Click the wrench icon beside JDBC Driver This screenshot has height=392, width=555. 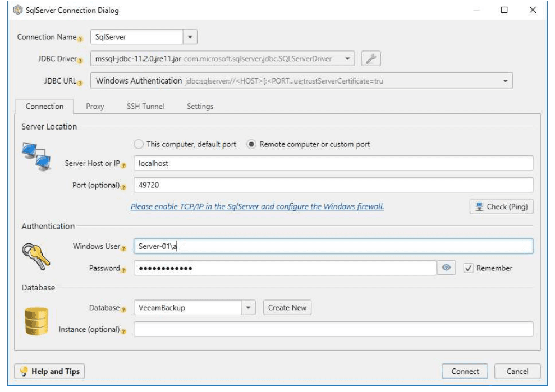click(371, 59)
